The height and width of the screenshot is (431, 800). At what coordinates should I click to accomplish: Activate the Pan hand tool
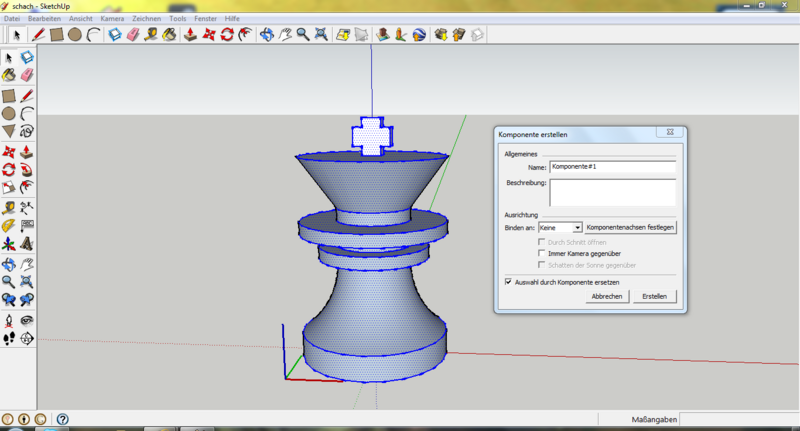coord(285,35)
